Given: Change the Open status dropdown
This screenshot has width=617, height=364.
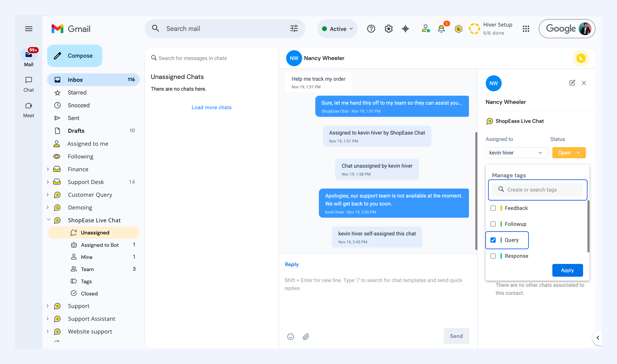Looking at the screenshot, I should [569, 152].
